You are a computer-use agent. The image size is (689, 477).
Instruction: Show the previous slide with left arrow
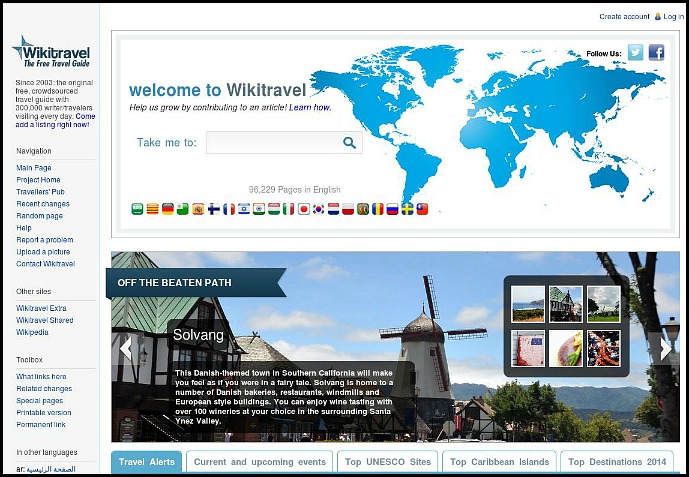(125, 348)
